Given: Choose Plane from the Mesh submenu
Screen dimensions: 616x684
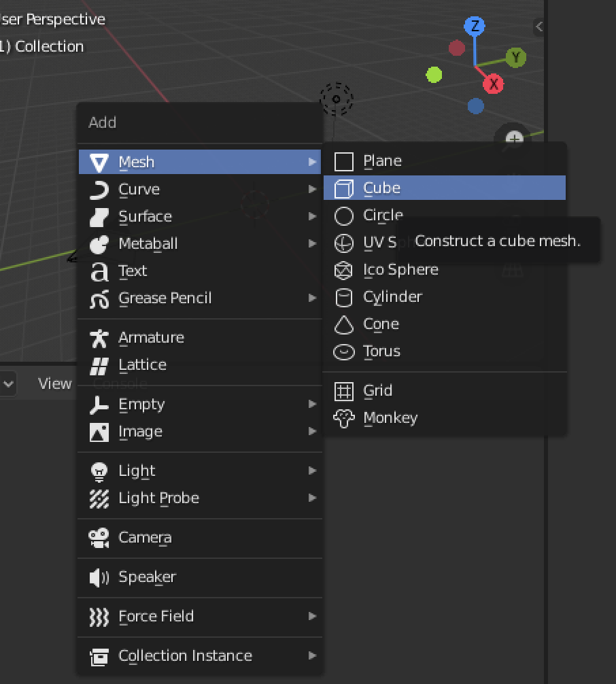Looking at the screenshot, I should [x=445, y=161].
